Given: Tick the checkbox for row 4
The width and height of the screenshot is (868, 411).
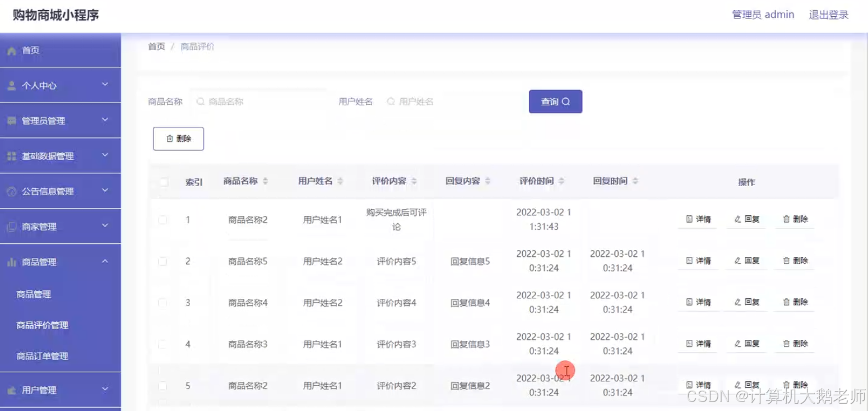Looking at the screenshot, I should tap(163, 344).
